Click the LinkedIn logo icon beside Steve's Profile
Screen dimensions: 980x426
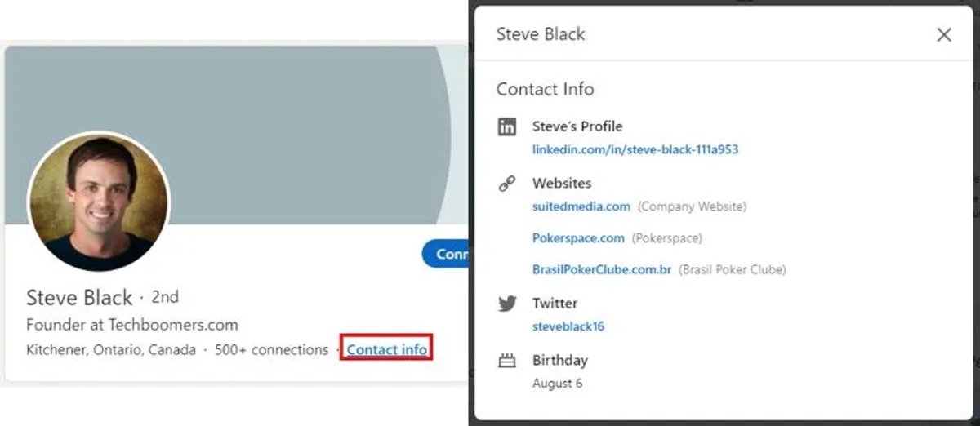[x=507, y=126]
